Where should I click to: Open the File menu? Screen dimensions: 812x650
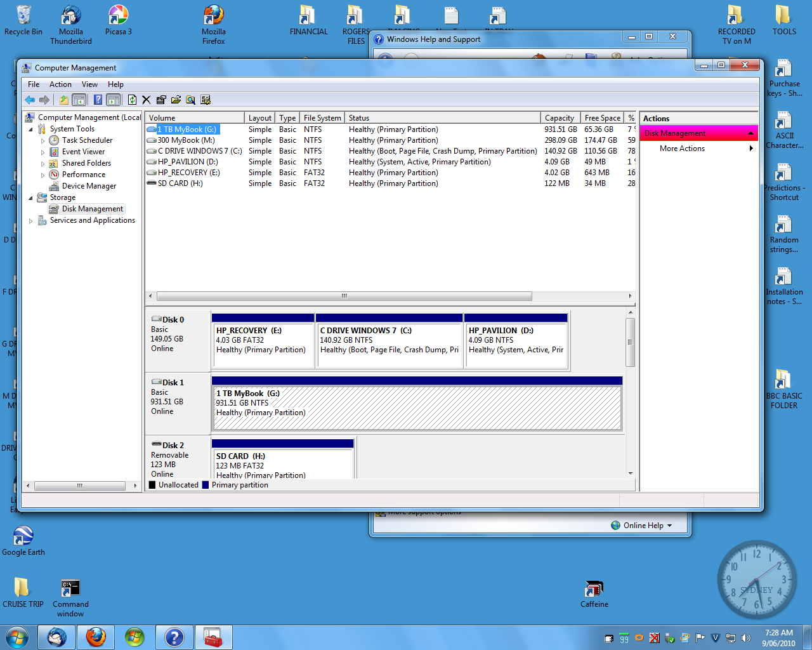tap(34, 84)
